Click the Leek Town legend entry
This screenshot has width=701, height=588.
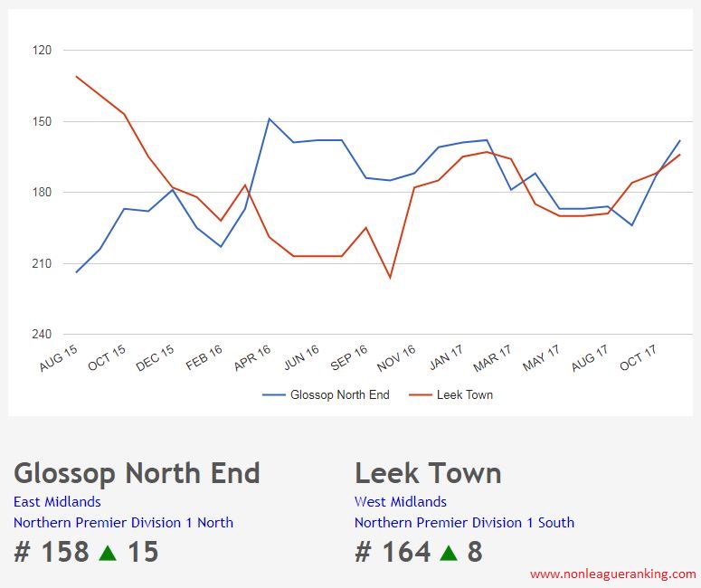[x=451, y=394]
